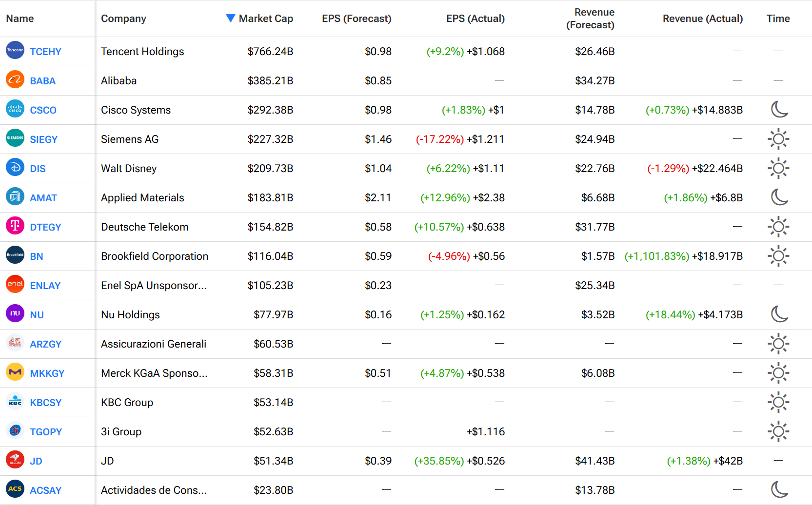The height and width of the screenshot is (505, 812).
Task: Sort table by Name column header
Action: coord(20,19)
